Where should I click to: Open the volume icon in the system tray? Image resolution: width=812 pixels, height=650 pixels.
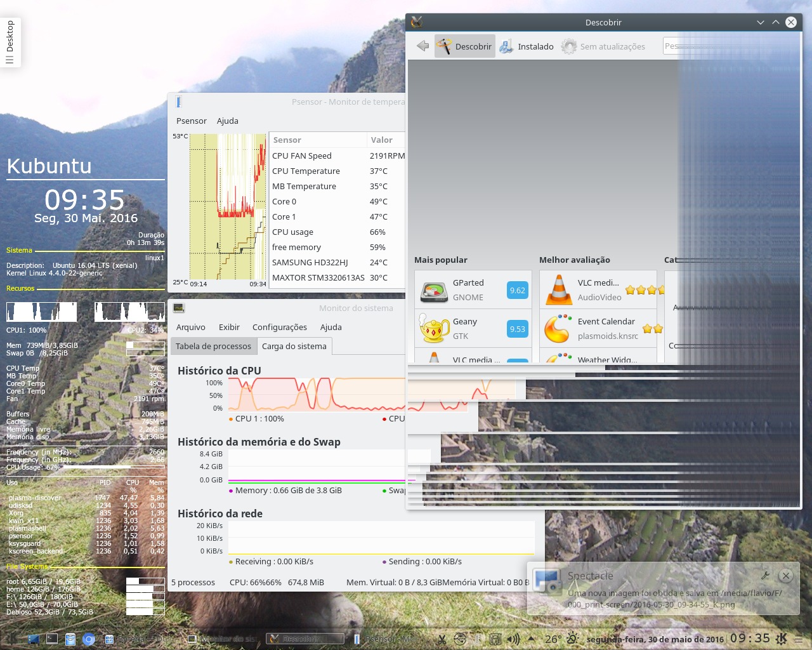pos(513,639)
